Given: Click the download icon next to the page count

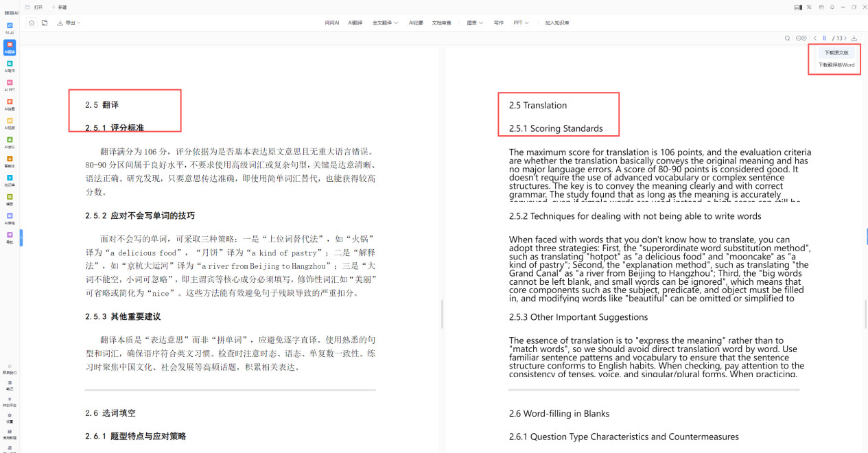Looking at the screenshot, I should [x=854, y=38].
